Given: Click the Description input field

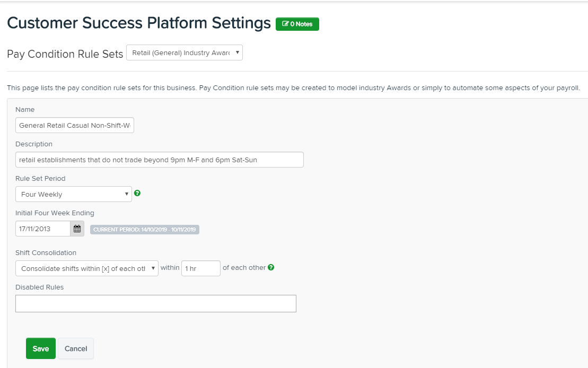Looking at the screenshot, I should pyautogui.click(x=160, y=160).
